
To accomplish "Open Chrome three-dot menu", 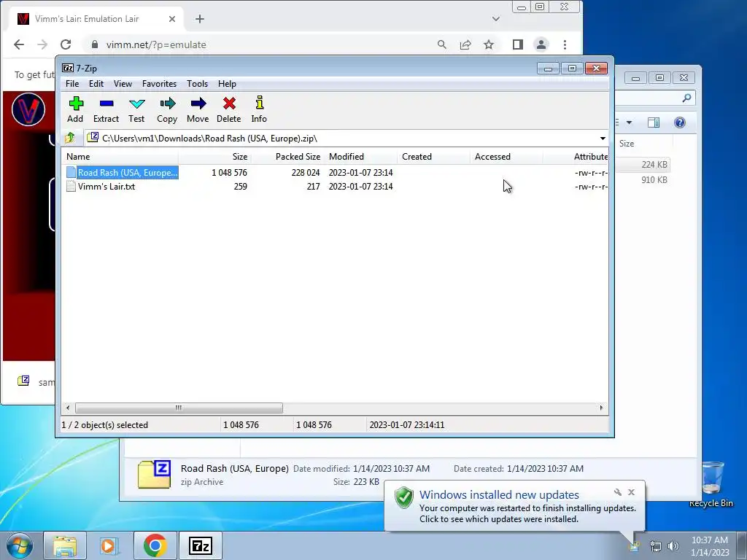I will [x=565, y=44].
